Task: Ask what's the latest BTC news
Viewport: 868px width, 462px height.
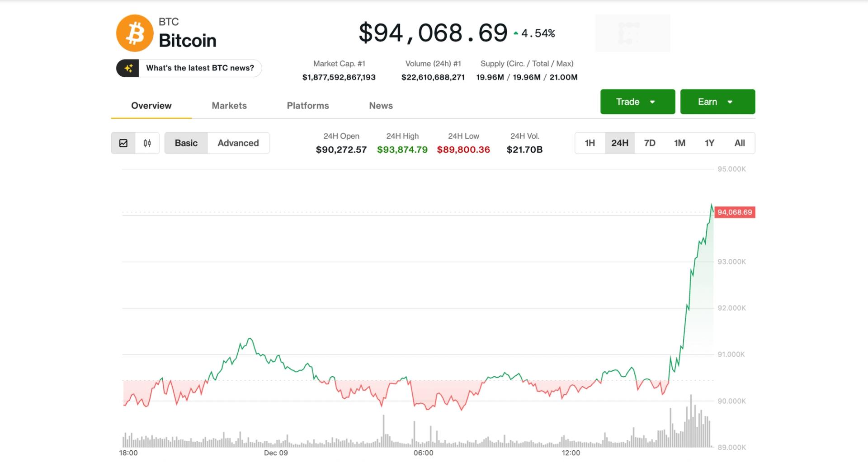Action: 199,68
